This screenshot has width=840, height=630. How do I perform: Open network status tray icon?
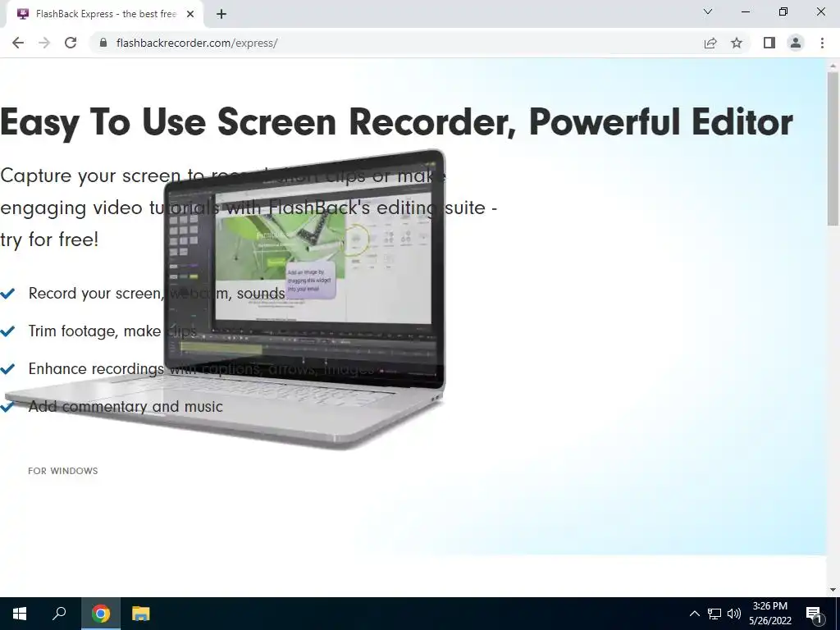(714, 614)
